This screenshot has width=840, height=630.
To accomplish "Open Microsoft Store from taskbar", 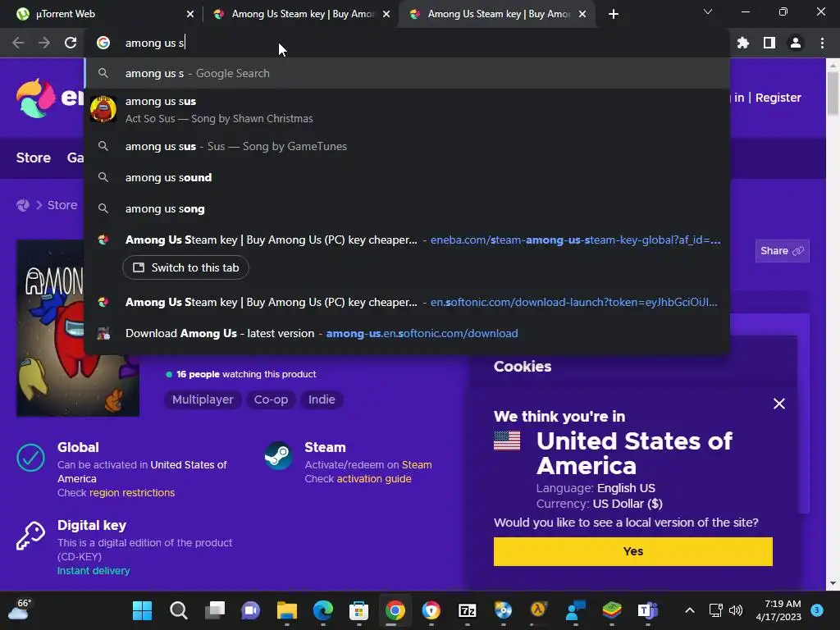I will pos(358,610).
